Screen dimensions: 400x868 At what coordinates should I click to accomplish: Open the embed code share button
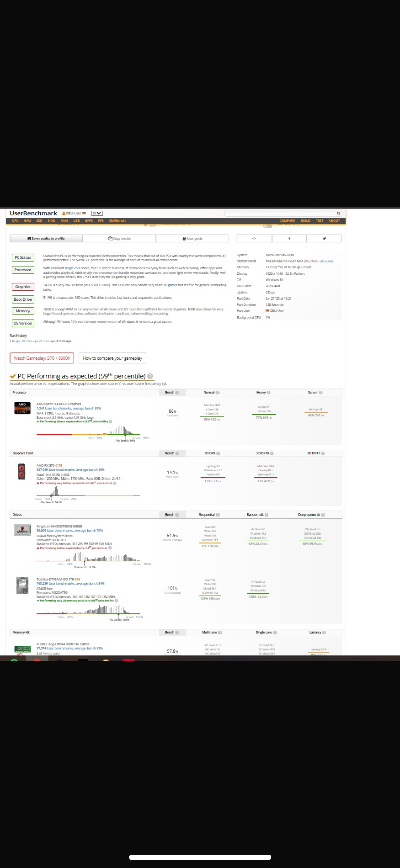pyautogui.click(x=254, y=238)
